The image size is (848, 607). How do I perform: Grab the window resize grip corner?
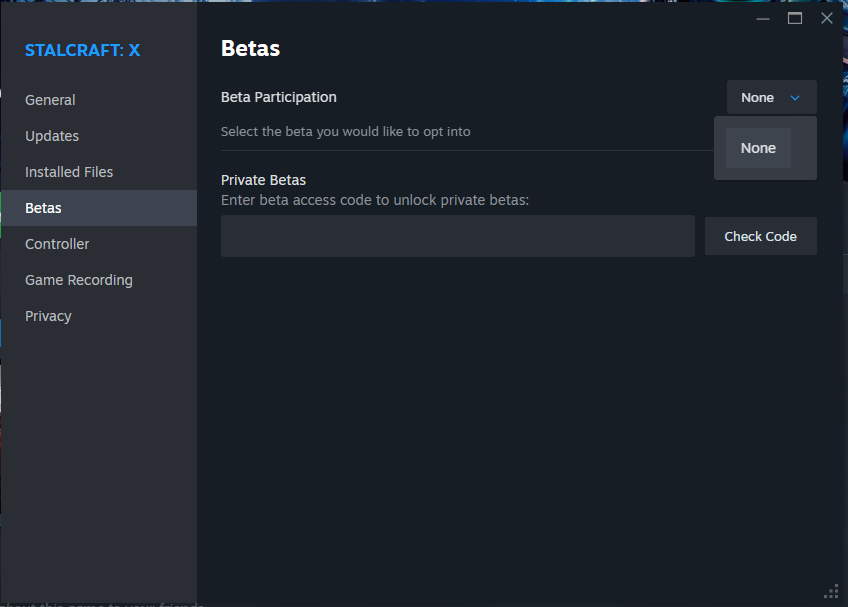(831, 591)
